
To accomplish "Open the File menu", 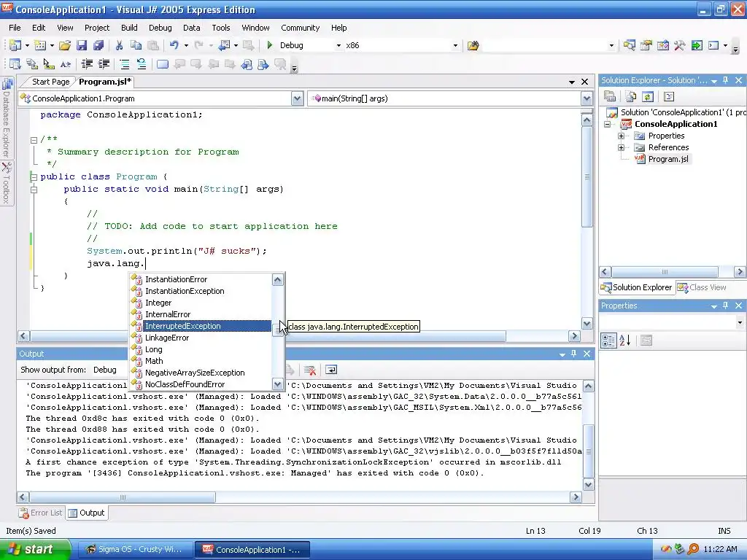I will pyautogui.click(x=15, y=28).
